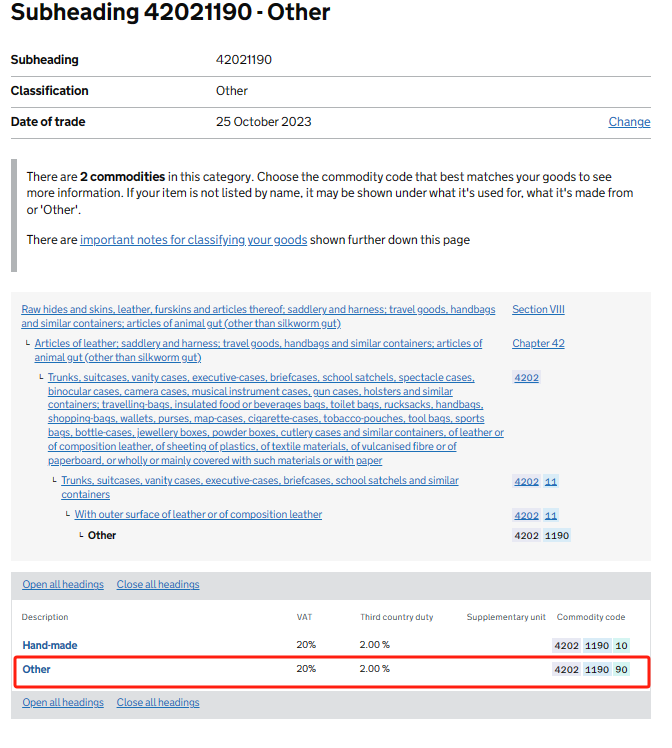Click Close all headings below the table

pyautogui.click(x=158, y=703)
